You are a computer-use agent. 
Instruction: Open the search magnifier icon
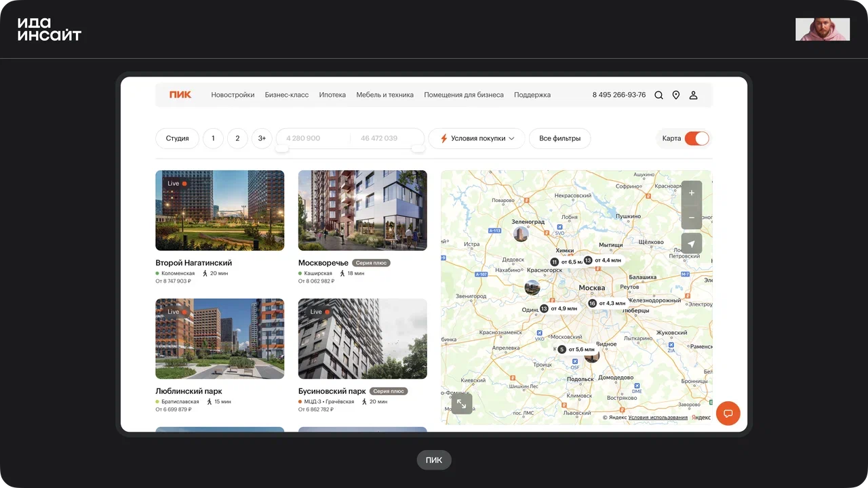click(x=658, y=96)
